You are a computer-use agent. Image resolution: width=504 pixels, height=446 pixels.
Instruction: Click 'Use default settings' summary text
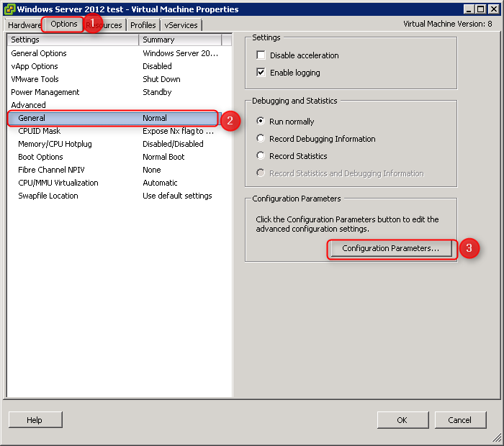click(177, 196)
